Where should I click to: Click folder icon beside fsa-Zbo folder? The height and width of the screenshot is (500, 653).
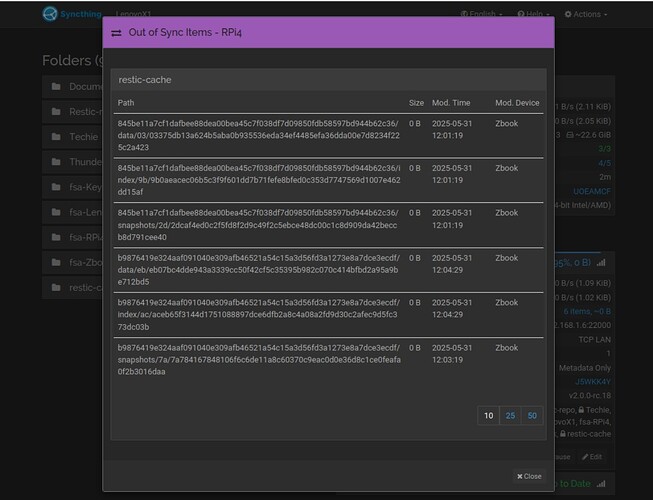pos(56,263)
